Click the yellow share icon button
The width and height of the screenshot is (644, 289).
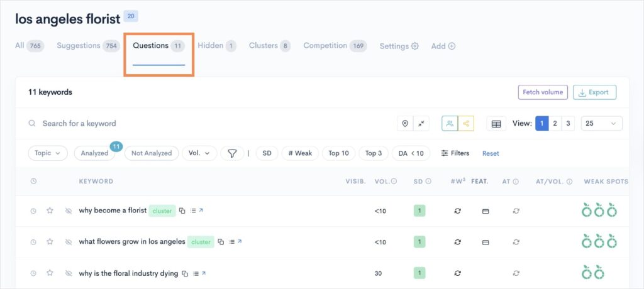466,124
